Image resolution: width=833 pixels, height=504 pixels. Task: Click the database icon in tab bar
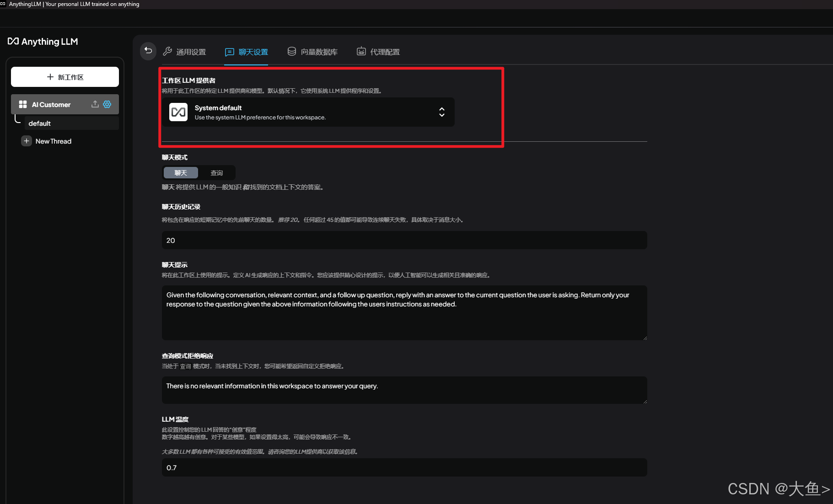(292, 51)
